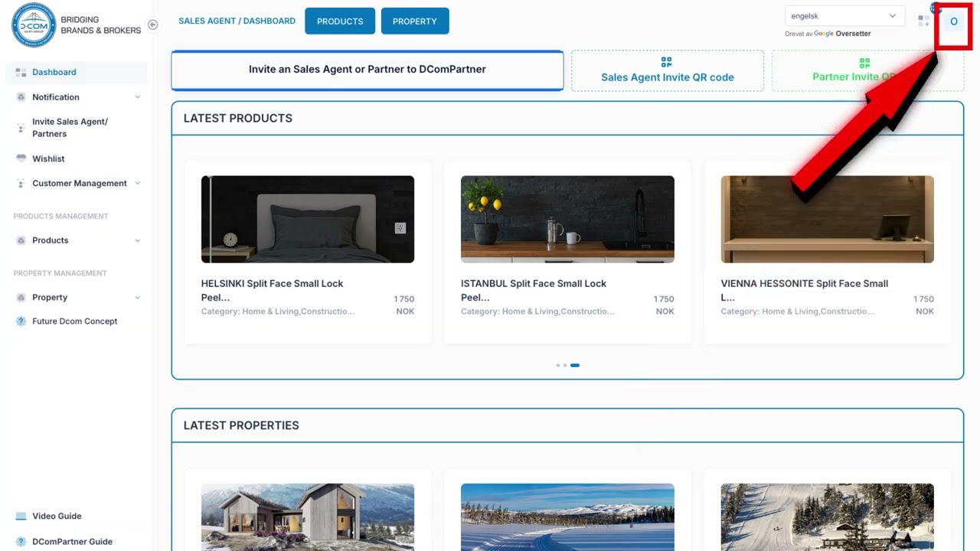Click the Notification bell icon in sidebar
Screen dimensions: 980x551
coord(21,97)
